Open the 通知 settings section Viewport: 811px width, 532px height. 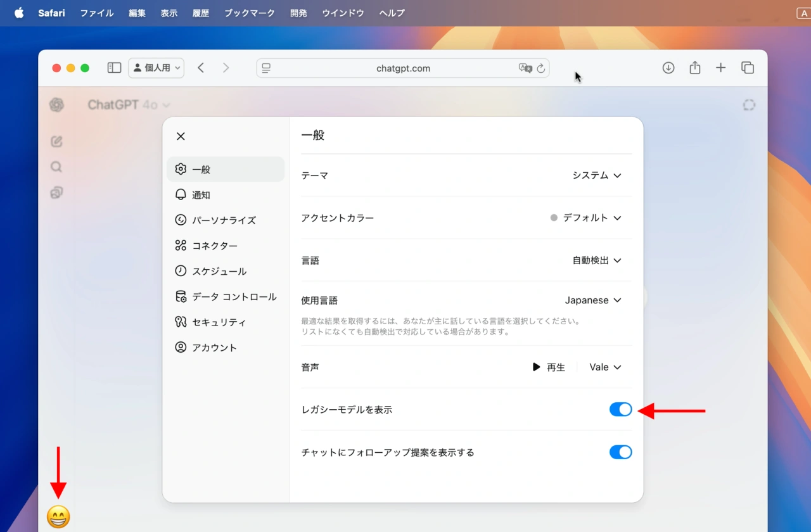point(200,194)
